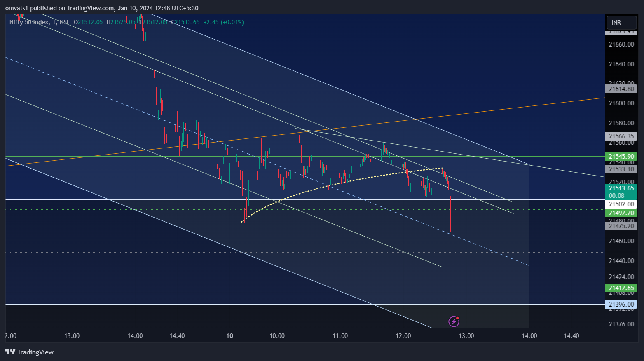Image resolution: width=644 pixels, height=361 pixels.
Task: Click 11:00 on the time axis
Action: click(340, 336)
